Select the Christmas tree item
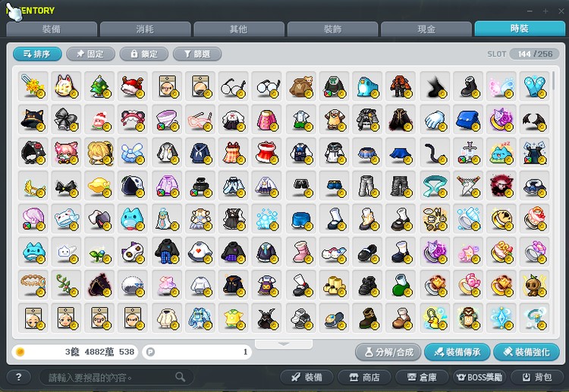 [x=99, y=86]
